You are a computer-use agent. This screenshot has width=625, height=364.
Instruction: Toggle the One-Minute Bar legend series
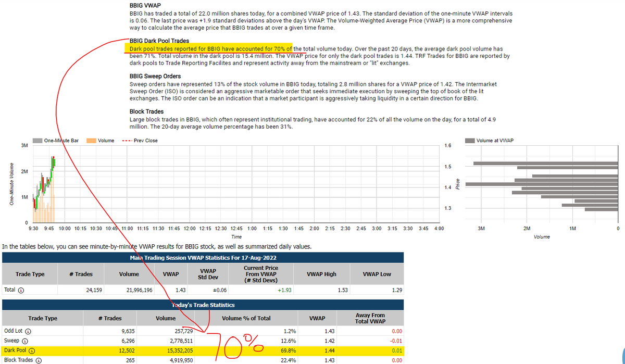(56, 141)
